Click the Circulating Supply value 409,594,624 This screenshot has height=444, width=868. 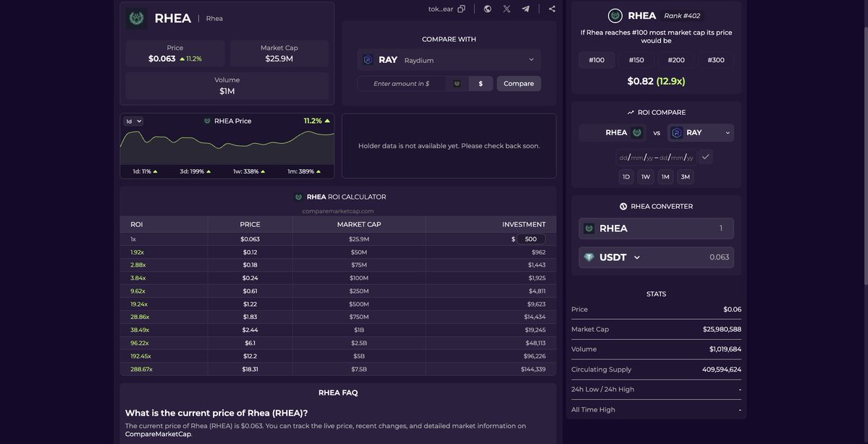(721, 370)
